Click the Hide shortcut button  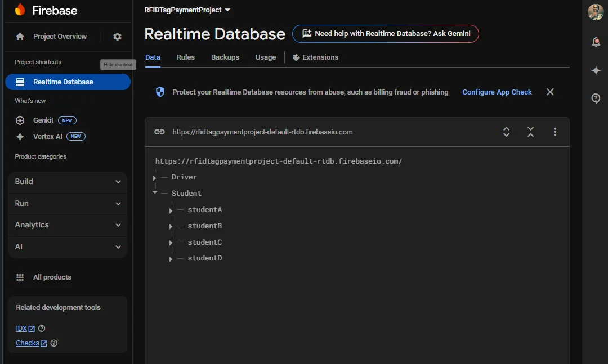pyautogui.click(x=118, y=65)
